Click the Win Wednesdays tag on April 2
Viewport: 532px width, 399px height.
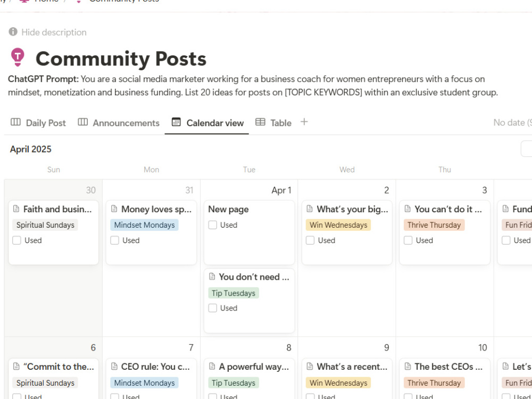pos(338,225)
